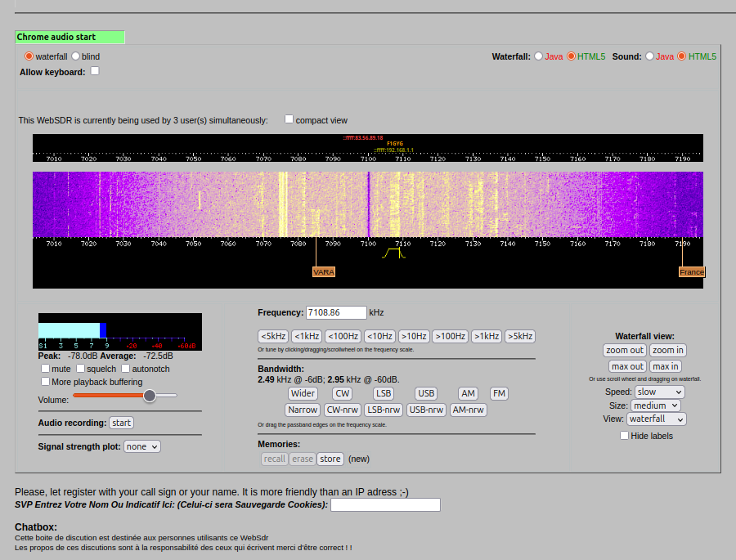Viewport: 736px width, 560px height.
Task: Expand the Signal strength plot dropdown
Action: coord(142,446)
